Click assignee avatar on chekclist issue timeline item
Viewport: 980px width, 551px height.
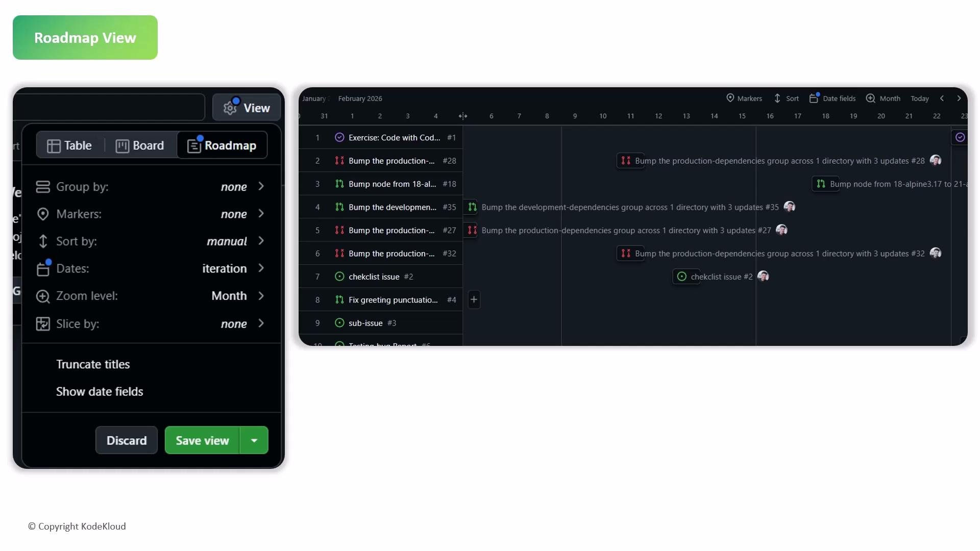tap(764, 276)
